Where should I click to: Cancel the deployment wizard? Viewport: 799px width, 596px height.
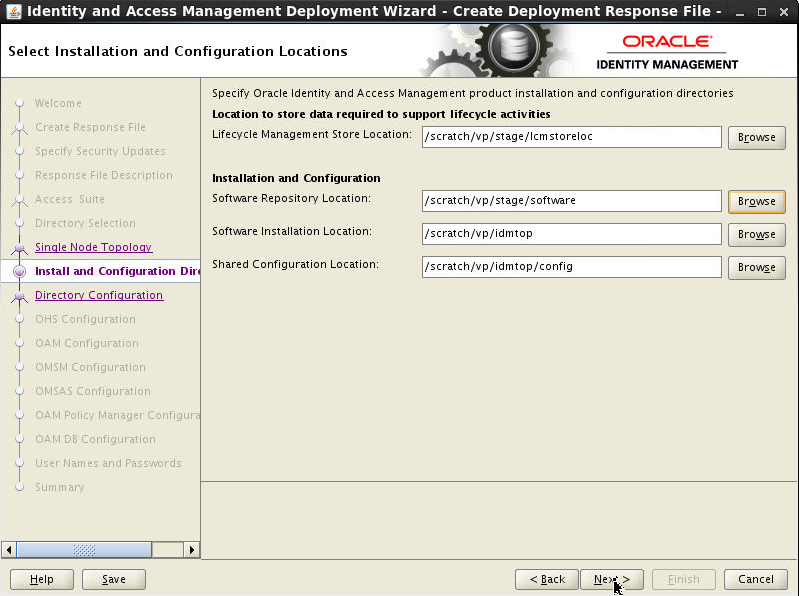pos(756,579)
